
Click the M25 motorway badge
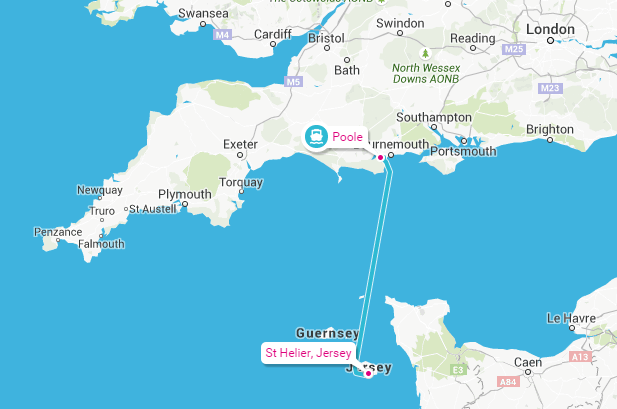pos(514,49)
